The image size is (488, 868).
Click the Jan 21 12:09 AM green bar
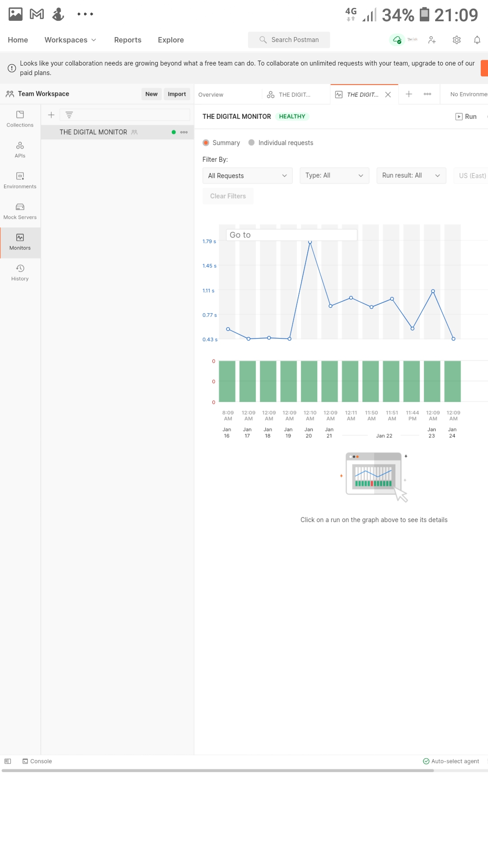(x=330, y=381)
